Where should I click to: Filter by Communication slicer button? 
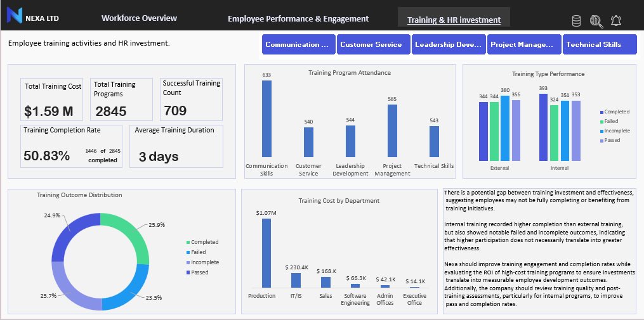coord(299,44)
